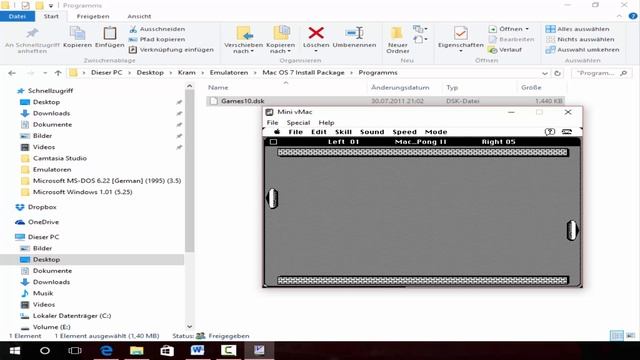Open Mac Pong Mode menu
The height and width of the screenshot is (360, 640).
tap(436, 132)
